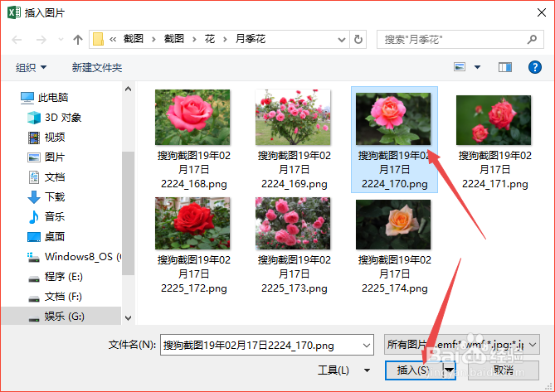This screenshot has width=555, height=392.
Task: Open more view options dropdown arrow
Action: coord(478,67)
